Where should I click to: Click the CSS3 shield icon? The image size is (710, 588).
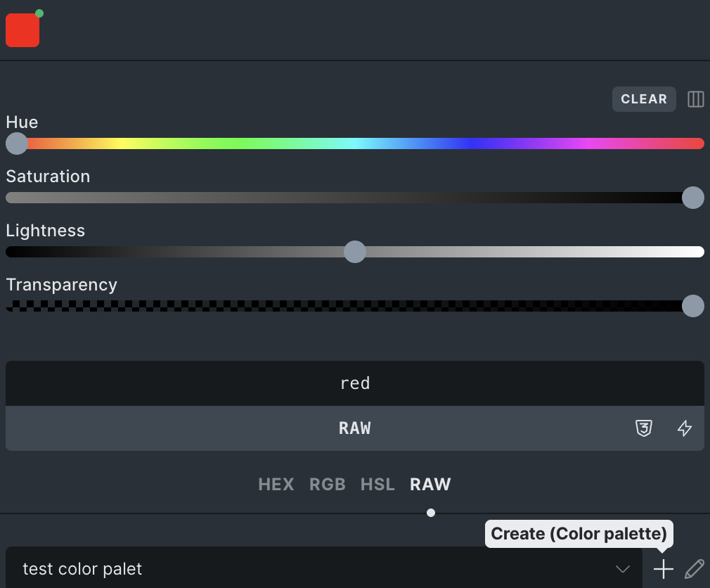click(x=643, y=428)
